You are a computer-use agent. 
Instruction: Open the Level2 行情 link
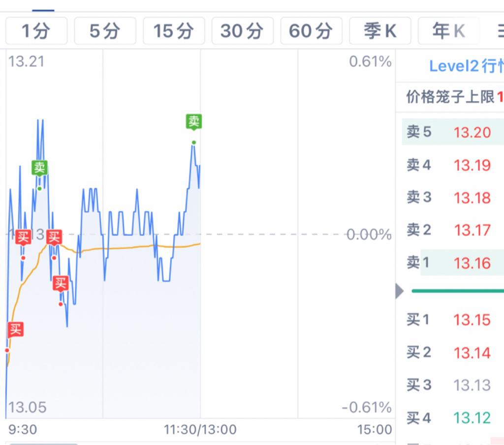pyautogui.click(x=467, y=66)
